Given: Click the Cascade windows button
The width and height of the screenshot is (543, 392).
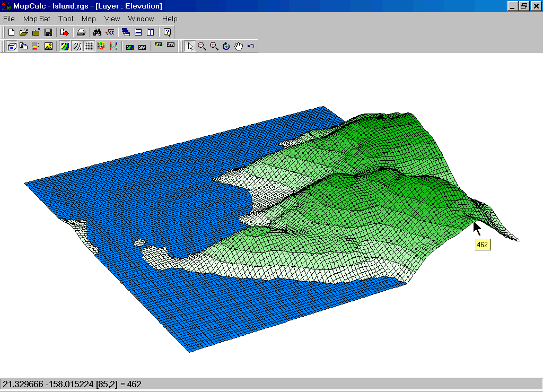Looking at the screenshot, I should click(x=126, y=32).
